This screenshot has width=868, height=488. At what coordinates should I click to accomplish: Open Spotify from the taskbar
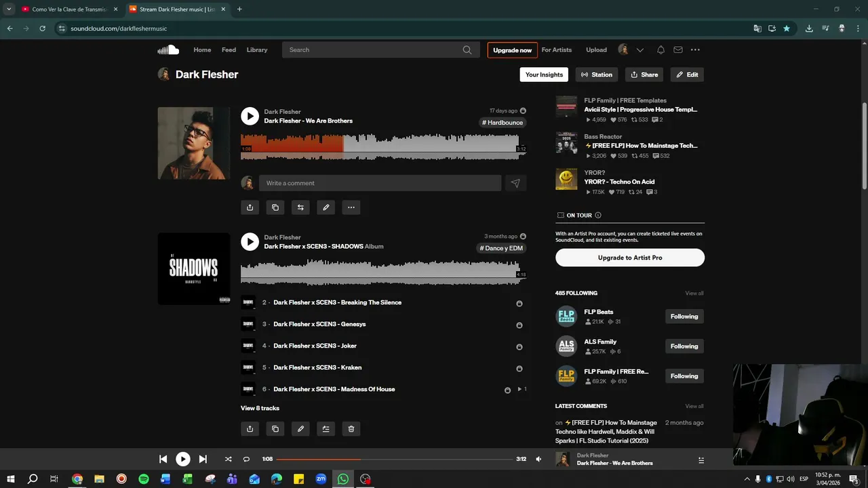pyautogui.click(x=144, y=479)
